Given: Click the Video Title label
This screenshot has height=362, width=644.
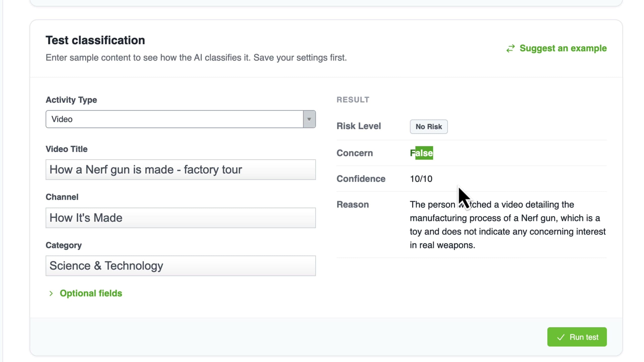Looking at the screenshot, I should coord(66,149).
